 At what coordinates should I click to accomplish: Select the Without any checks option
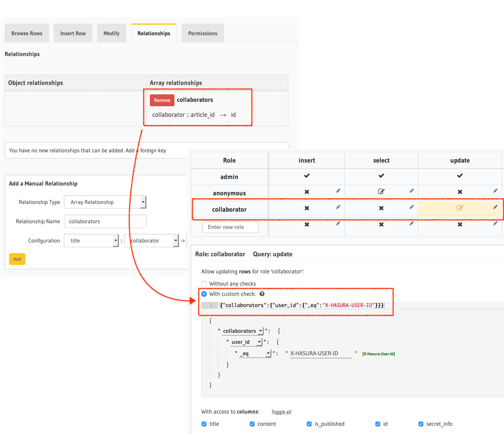click(x=204, y=284)
